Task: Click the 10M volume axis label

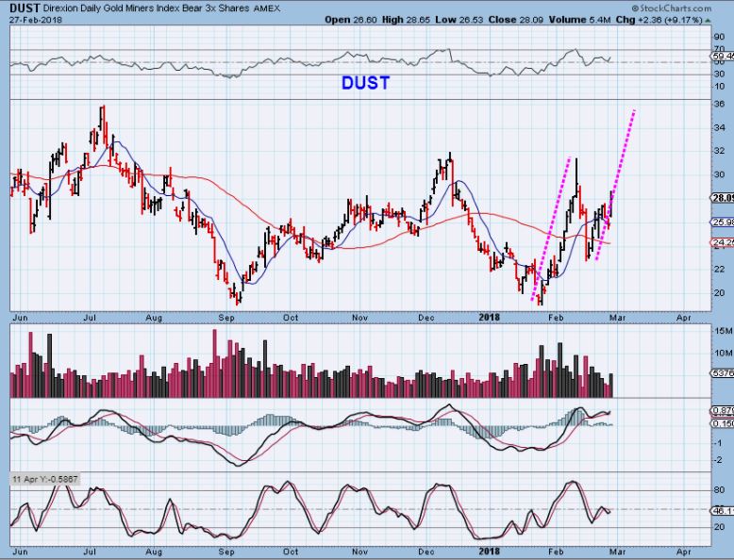Action: coord(723,353)
